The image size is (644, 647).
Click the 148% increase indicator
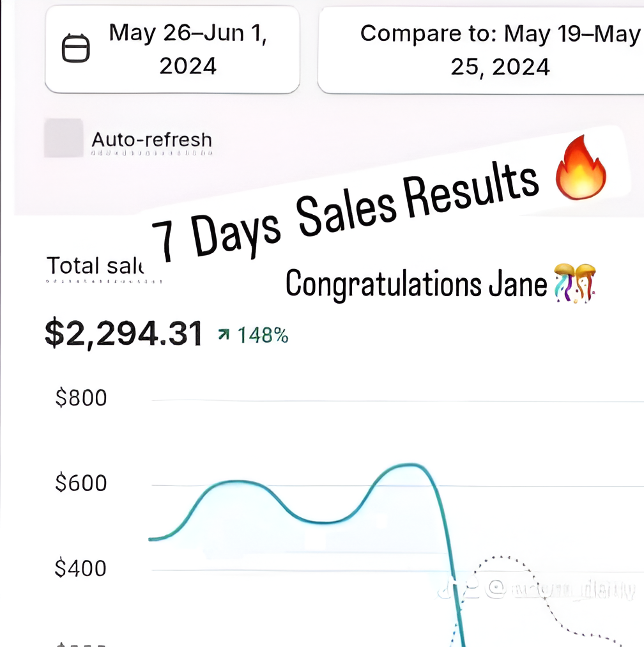(x=263, y=335)
